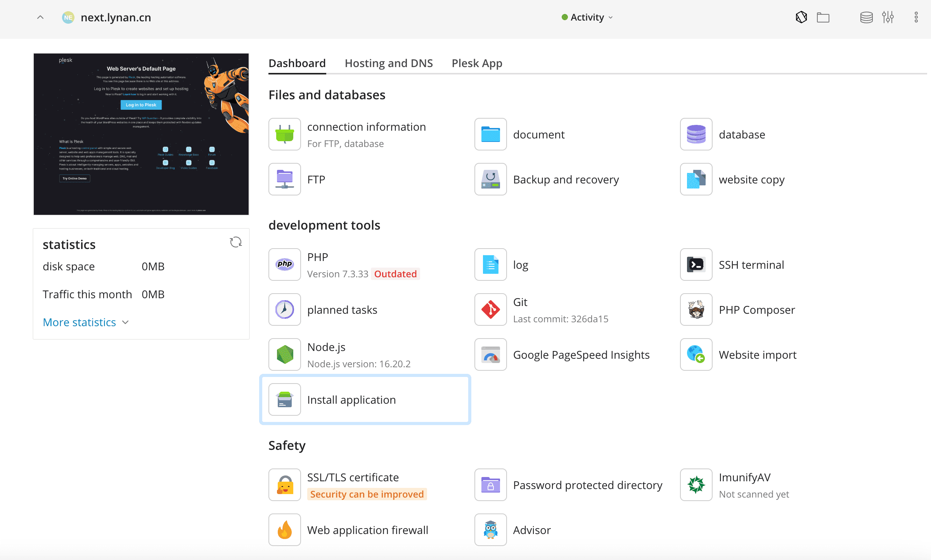Open SSL/TLS certificate lock icon
Image resolution: width=931 pixels, height=560 pixels.
click(285, 485)
